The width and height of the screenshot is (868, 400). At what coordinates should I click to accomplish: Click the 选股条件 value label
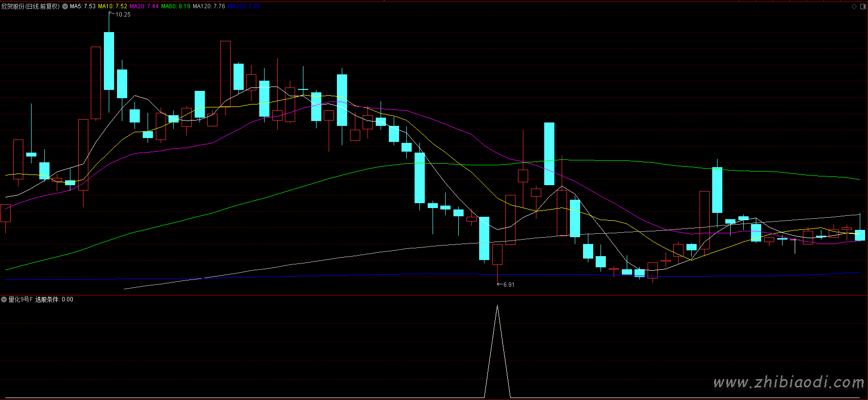[x=54, y=299]
